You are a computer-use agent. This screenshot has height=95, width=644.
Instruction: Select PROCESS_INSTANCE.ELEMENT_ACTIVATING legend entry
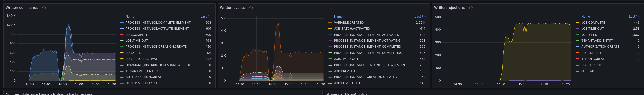point(367,41)
